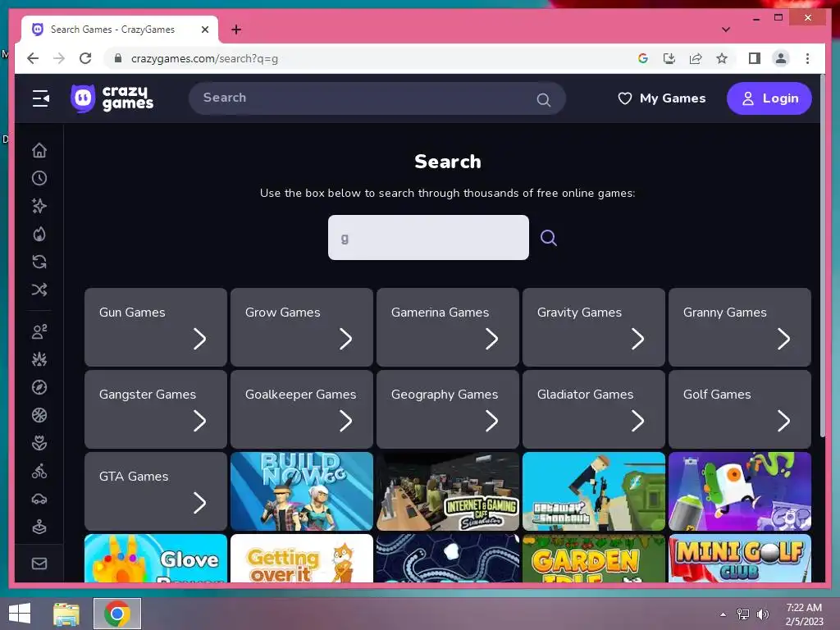Open Gravity Games category card
Image resolution: width=840 pixels, height=630 pixels.
pos(594,327)
